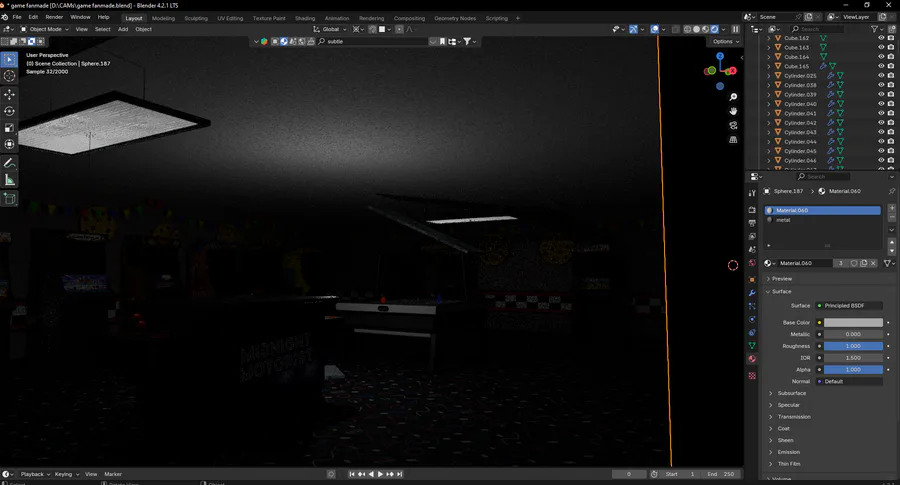The width and height of the screenshot is (900, 485).
Task: Open the Physics properties tab
Action: pyautogui.click(x=752, y=319)
